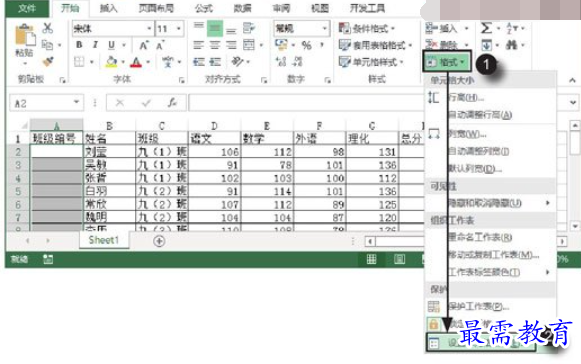581x364 pixels.
Task: Decrease decimal places
Action: [x=298, y=62]
